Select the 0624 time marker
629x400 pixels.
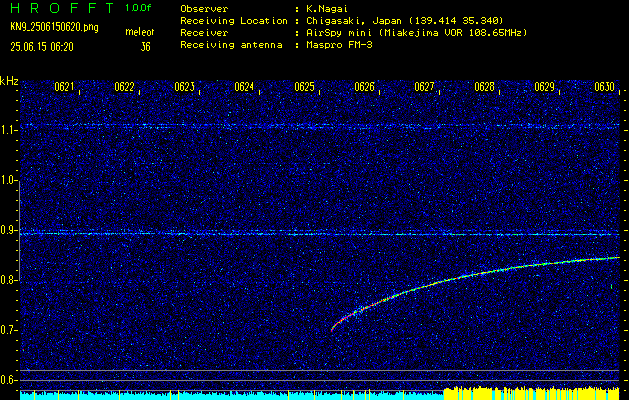pos(244,87)
